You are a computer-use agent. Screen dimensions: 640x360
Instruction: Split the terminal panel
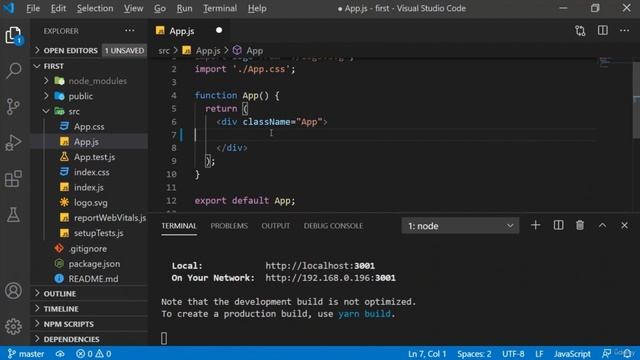[558, 225]
